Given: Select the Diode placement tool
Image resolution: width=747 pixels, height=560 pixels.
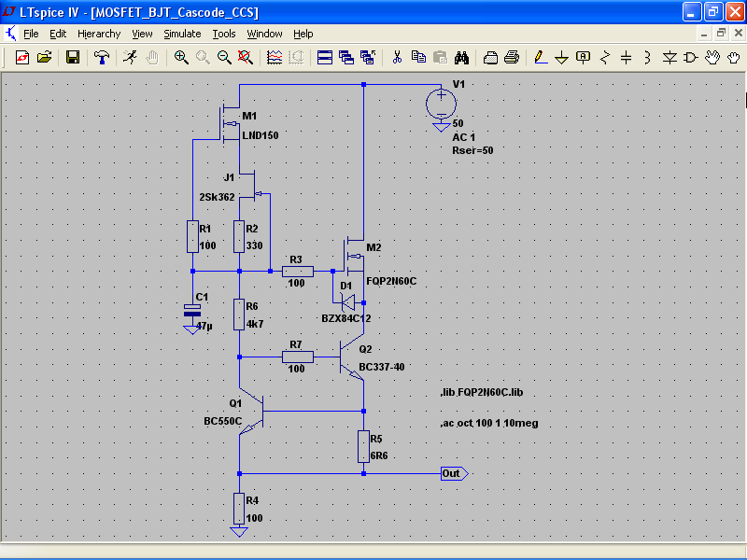Looking at the screenshot, I should pos(669,58).
